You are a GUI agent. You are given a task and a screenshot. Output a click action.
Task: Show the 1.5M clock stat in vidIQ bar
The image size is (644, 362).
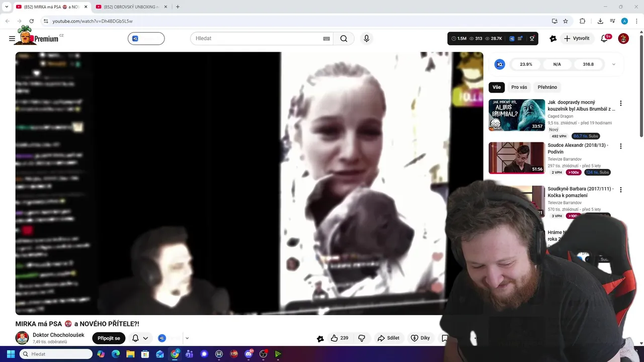pos(459,39)
